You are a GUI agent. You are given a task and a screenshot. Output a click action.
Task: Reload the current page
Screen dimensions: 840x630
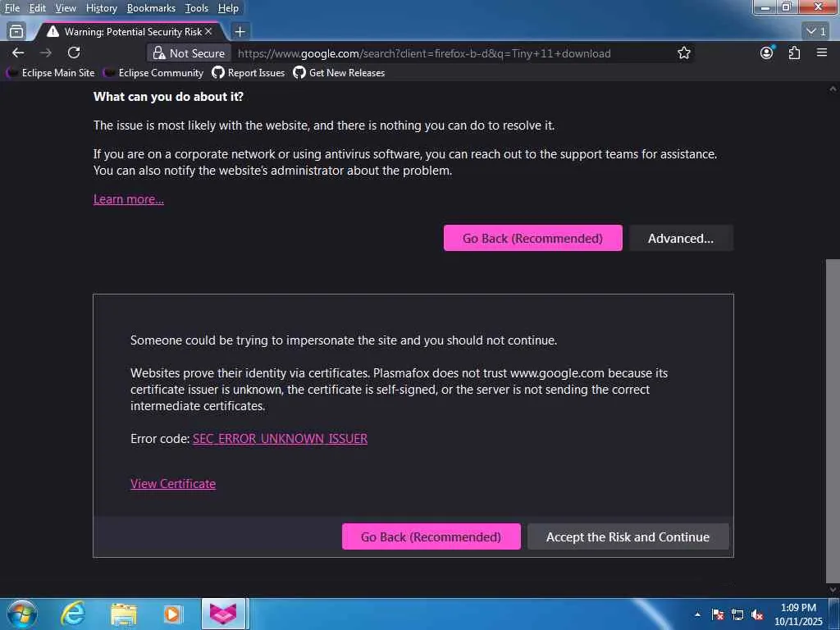point(74,52)
